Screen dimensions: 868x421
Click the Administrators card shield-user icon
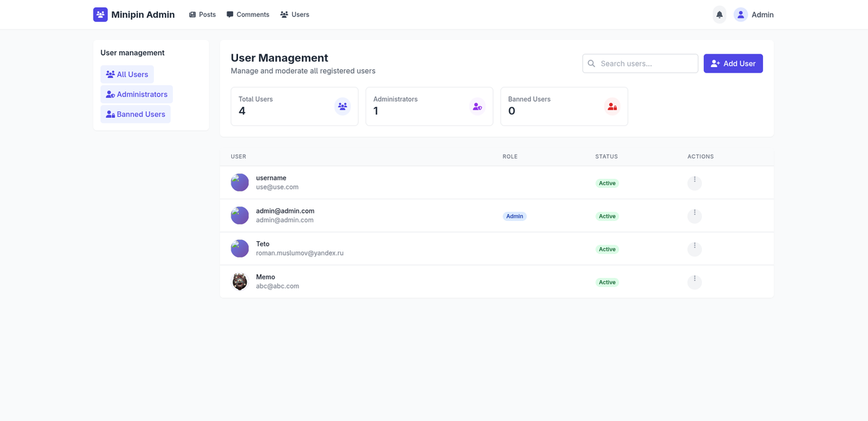(477, 106)
